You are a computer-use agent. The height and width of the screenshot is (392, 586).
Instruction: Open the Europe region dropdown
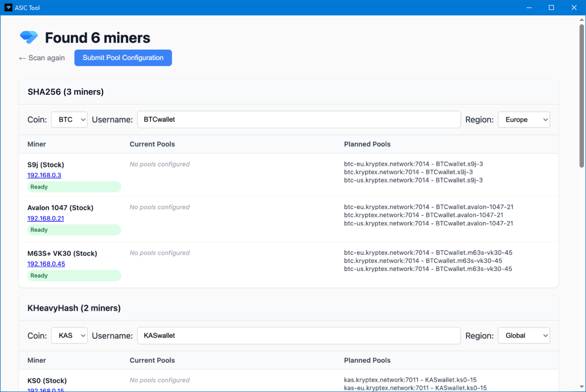(x=523, y=119)
